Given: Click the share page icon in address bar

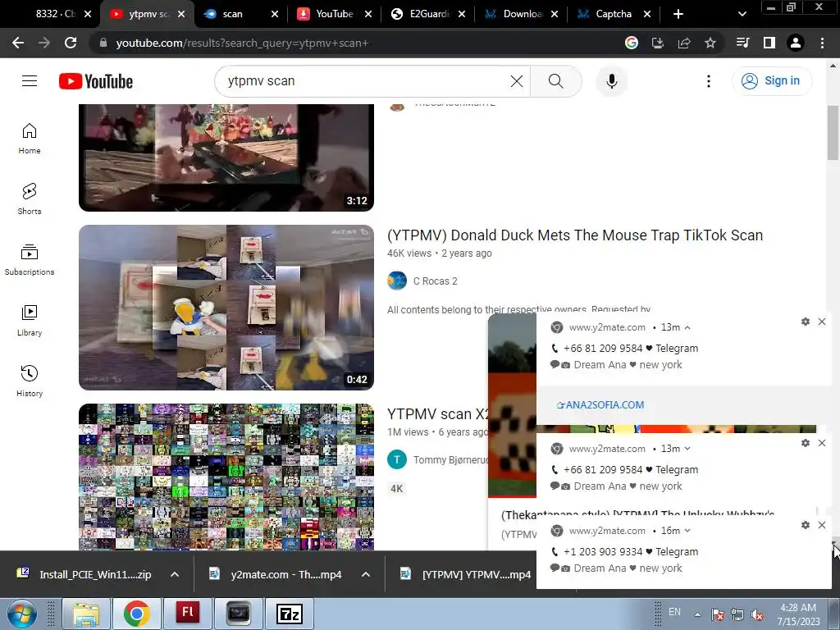Looking at the screenshot, I should coord(684,43).
